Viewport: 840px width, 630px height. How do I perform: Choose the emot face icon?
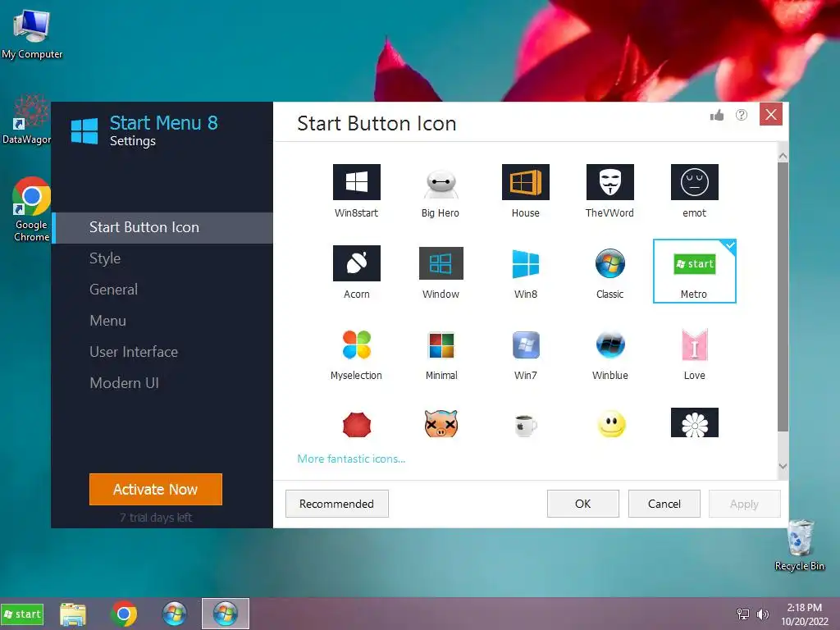(x=694, y=190)
